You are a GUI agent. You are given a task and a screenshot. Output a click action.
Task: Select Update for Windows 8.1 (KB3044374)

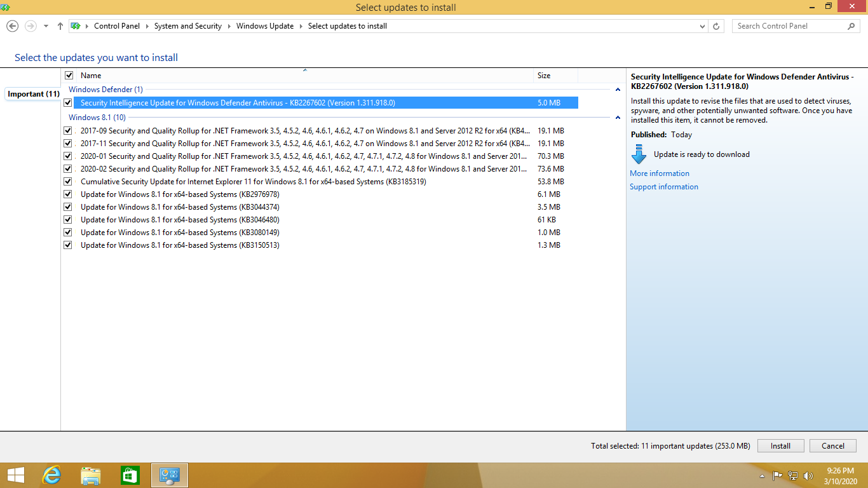(180, 207)
